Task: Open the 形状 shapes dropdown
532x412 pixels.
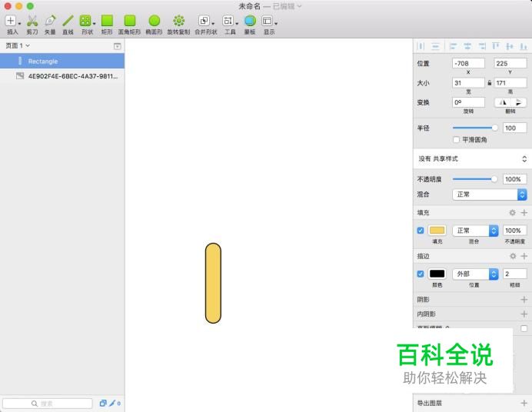Action: tap(87, 25)
